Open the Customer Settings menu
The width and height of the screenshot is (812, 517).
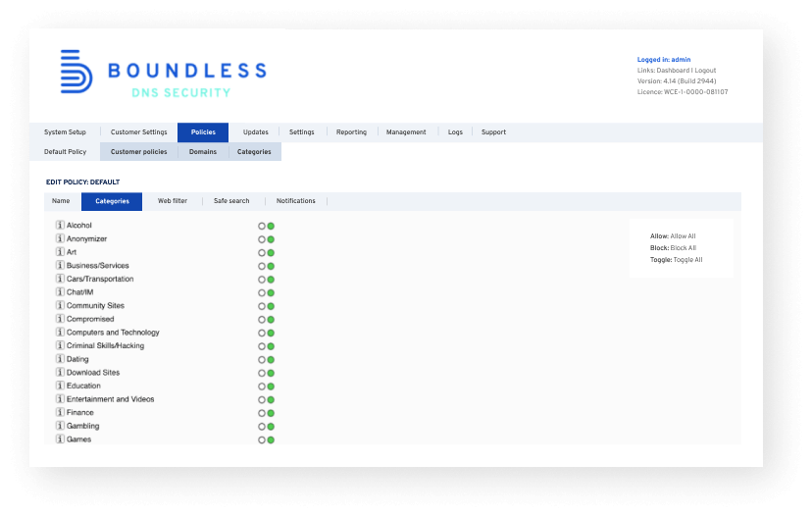[x=139, y=132]
